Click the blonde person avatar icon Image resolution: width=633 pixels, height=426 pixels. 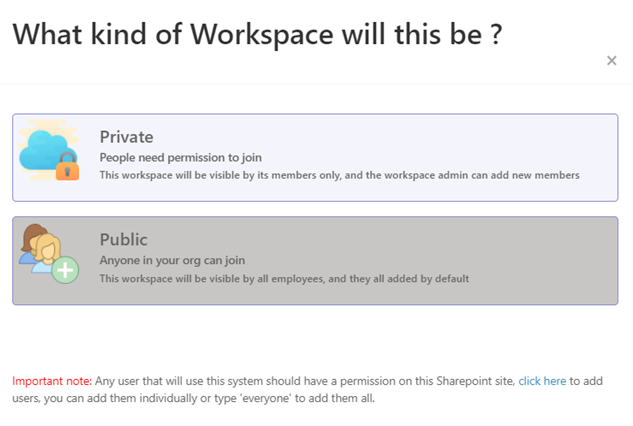pyautogui.click(x=46, y=253)
